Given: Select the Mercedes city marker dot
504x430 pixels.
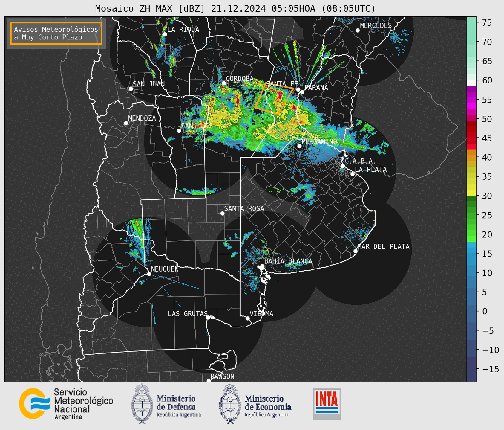Looking at the screenshot, I should (357, 31).
